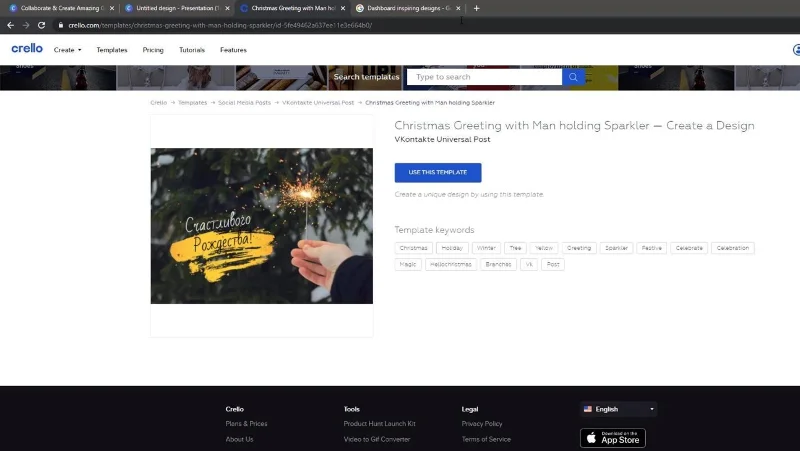This screenshot has height=451, width=800.
Task: Reload the page with the refresh icon
Action: point(41,25)
